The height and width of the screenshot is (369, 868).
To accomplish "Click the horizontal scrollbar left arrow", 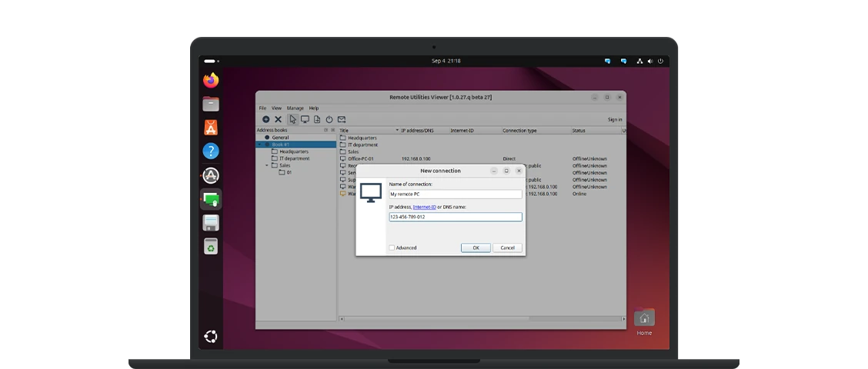I will click(x=342, y=319).
